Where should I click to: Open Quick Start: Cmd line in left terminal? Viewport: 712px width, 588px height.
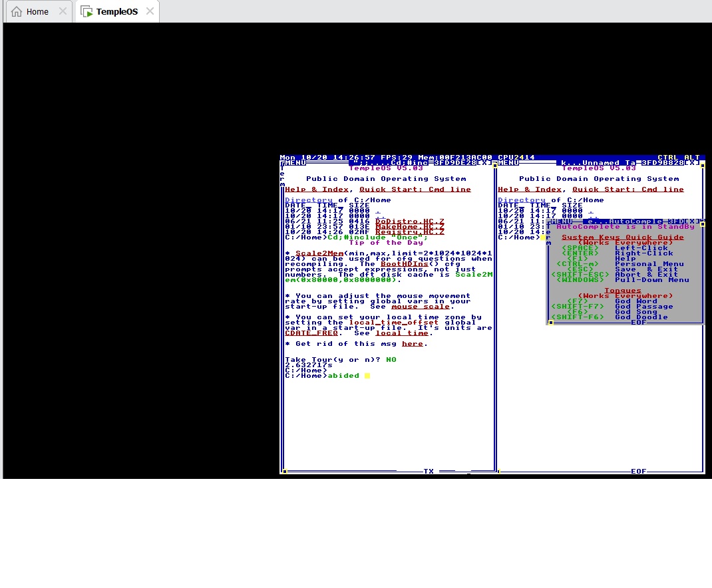[415, 190]
